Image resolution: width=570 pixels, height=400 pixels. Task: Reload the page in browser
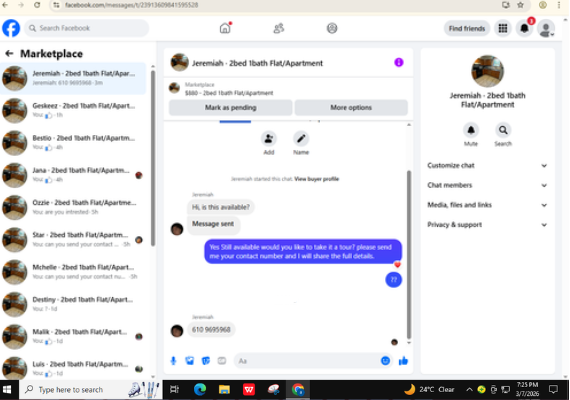click(37, 5)
